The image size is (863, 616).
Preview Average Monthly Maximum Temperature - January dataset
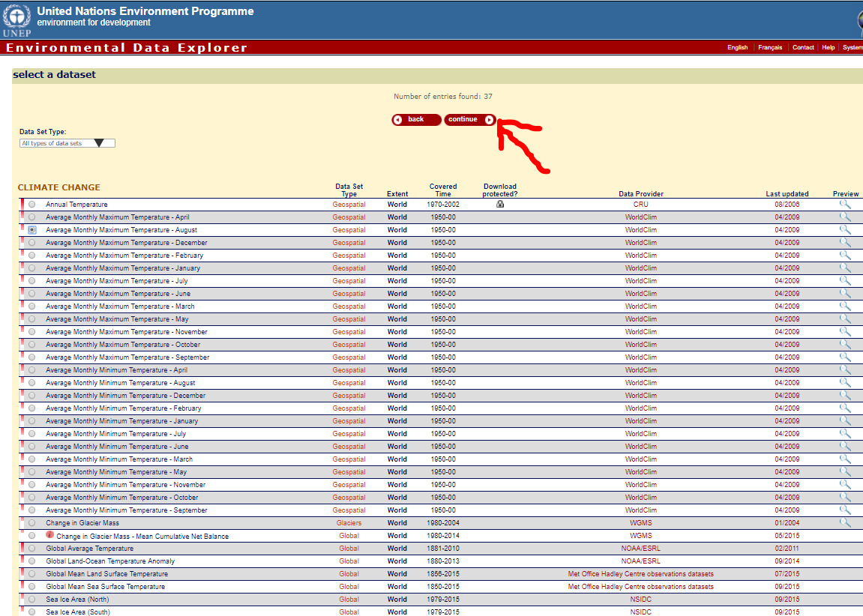coord(845,268)
